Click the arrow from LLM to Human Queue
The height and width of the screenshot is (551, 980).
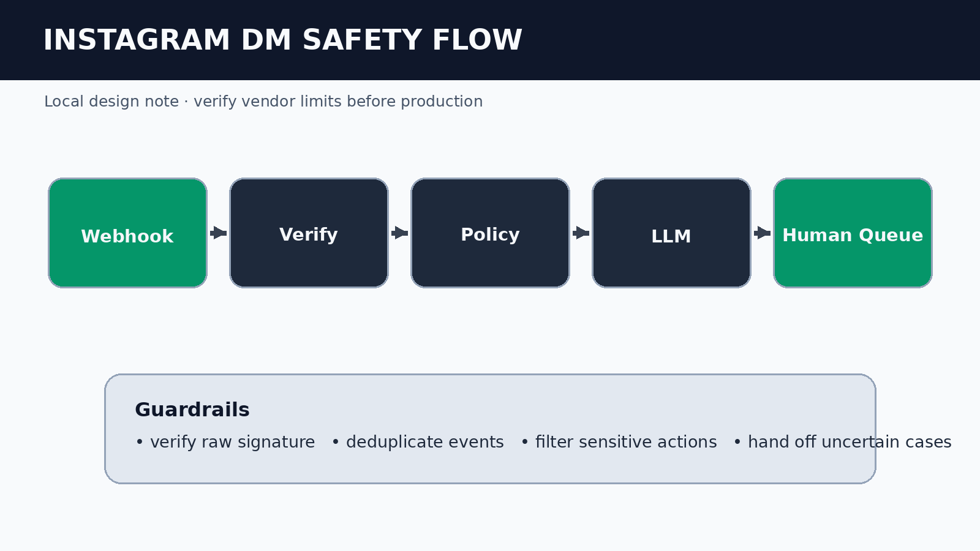763,233
